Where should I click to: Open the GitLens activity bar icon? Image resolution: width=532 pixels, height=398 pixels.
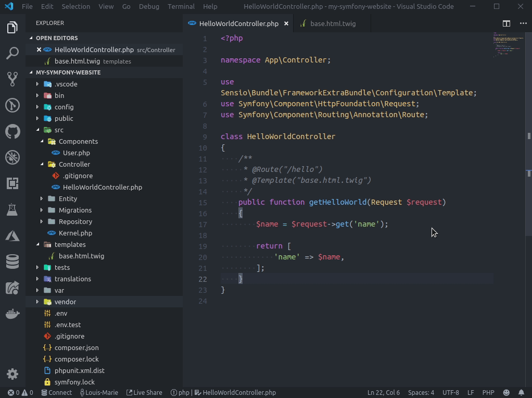pyautogui.click(x=12, y=105)
